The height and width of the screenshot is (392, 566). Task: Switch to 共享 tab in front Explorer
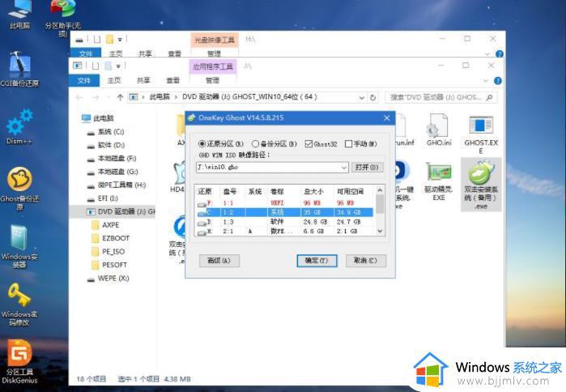(143, 80)
